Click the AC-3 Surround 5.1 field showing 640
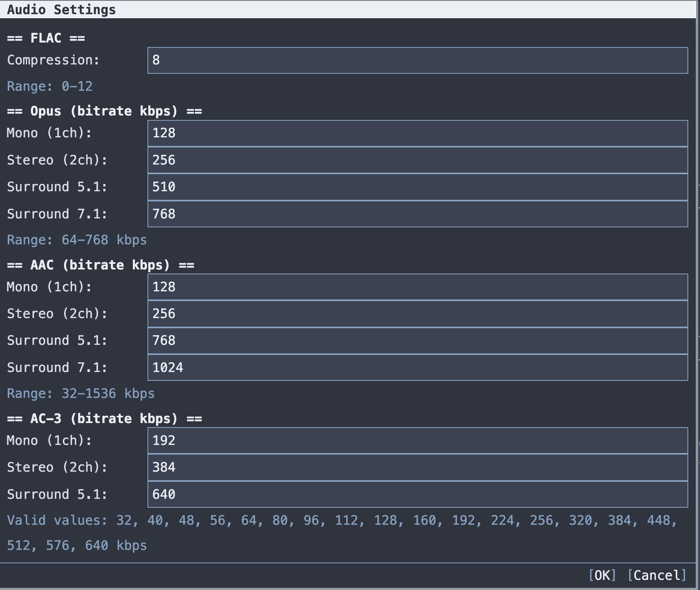This screenshot has height=590, width=700. point(418,494)
